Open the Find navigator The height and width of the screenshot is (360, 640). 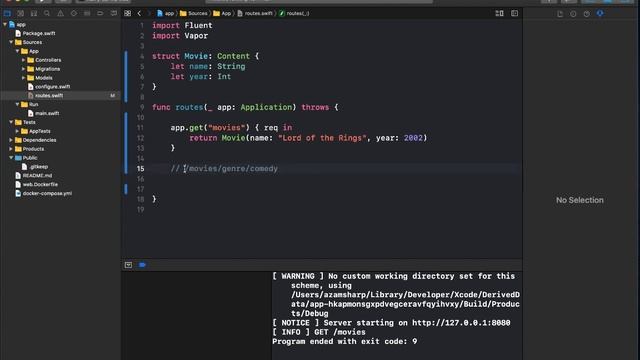(x=47, y=13)
